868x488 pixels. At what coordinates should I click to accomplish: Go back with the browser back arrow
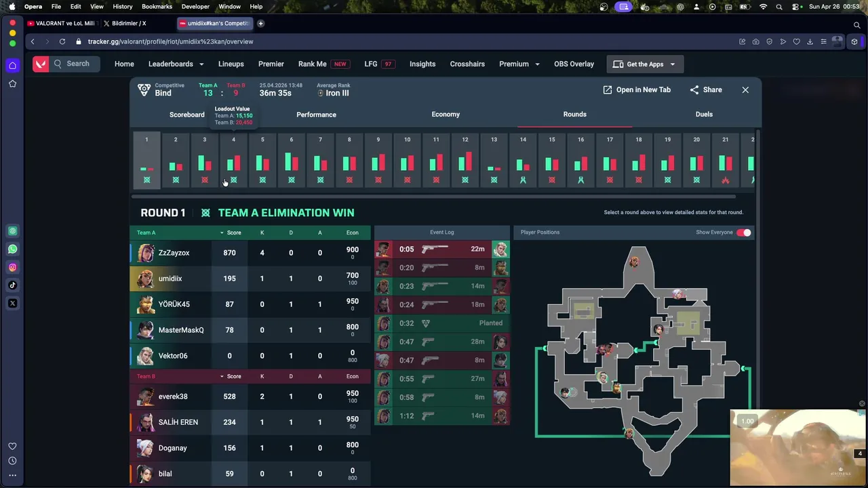coord(33,41)
